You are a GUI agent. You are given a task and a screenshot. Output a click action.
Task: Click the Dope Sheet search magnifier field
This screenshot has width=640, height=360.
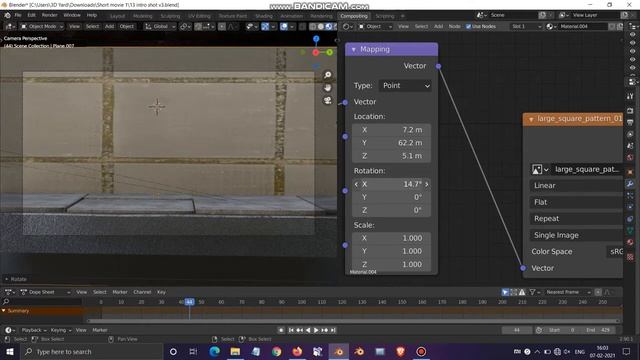click(42, 302)
